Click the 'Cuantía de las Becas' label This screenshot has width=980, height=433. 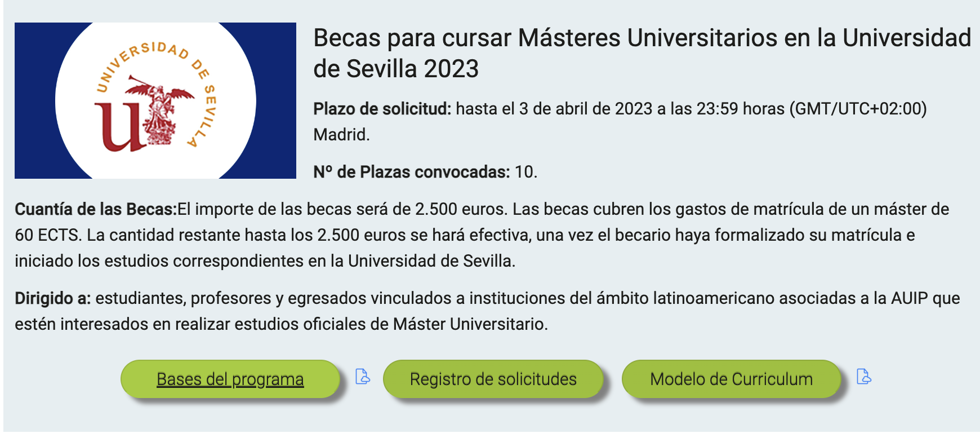pos(96,209)
